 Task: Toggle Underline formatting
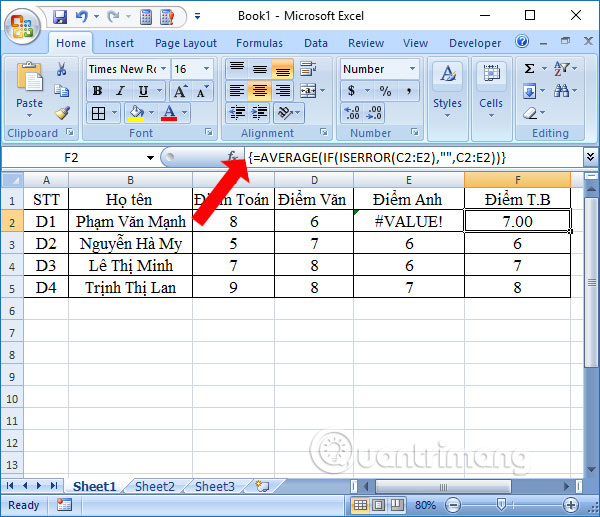(x=143, y=91)
